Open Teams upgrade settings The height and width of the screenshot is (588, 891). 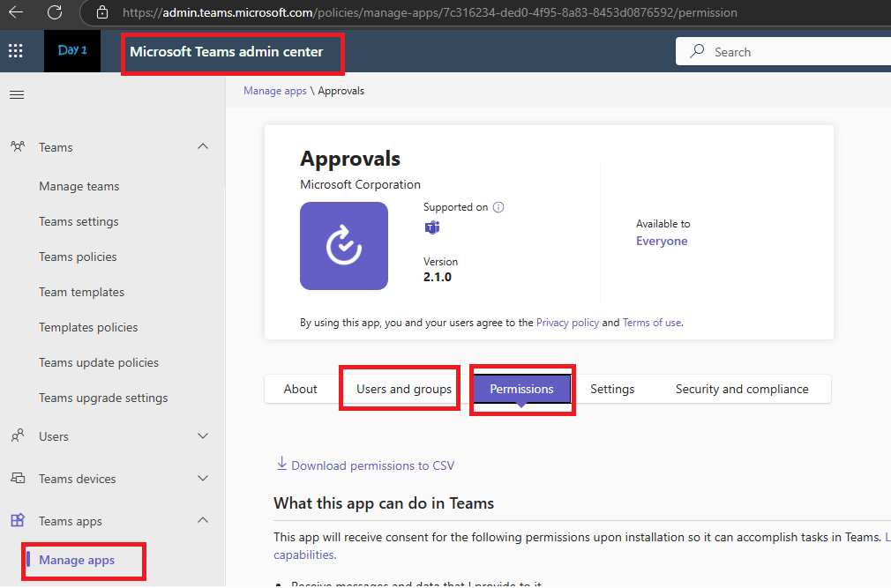click(x=103, y=398)
